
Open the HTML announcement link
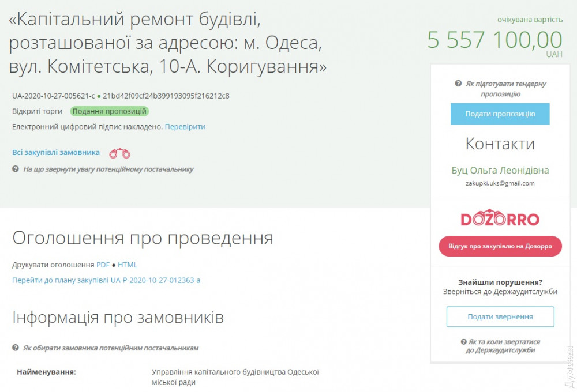pos(128,265)
